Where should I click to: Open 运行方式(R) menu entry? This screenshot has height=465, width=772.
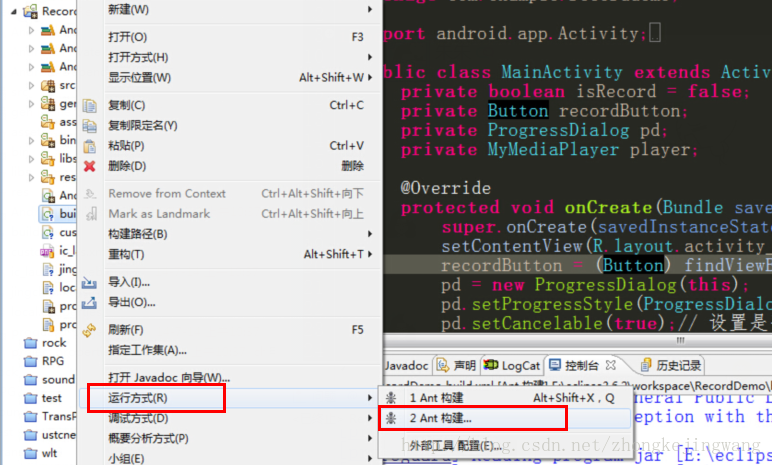click(x=229, y=398)
